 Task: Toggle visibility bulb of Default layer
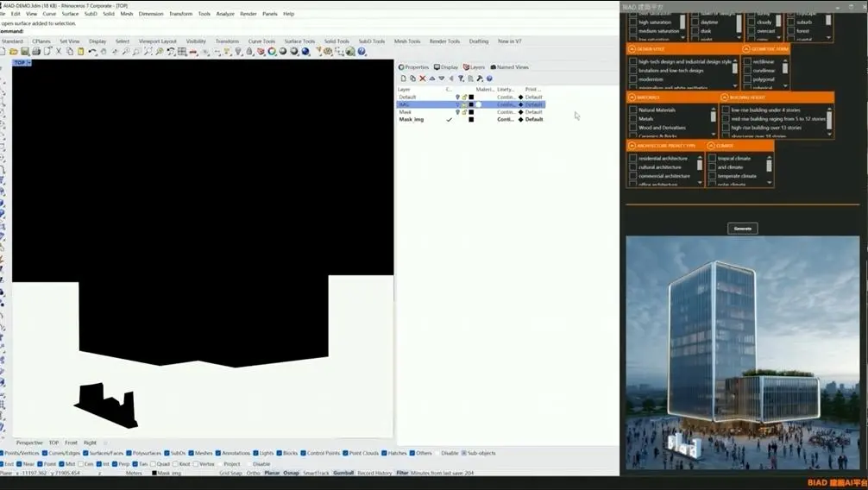(x=458, y=97)
